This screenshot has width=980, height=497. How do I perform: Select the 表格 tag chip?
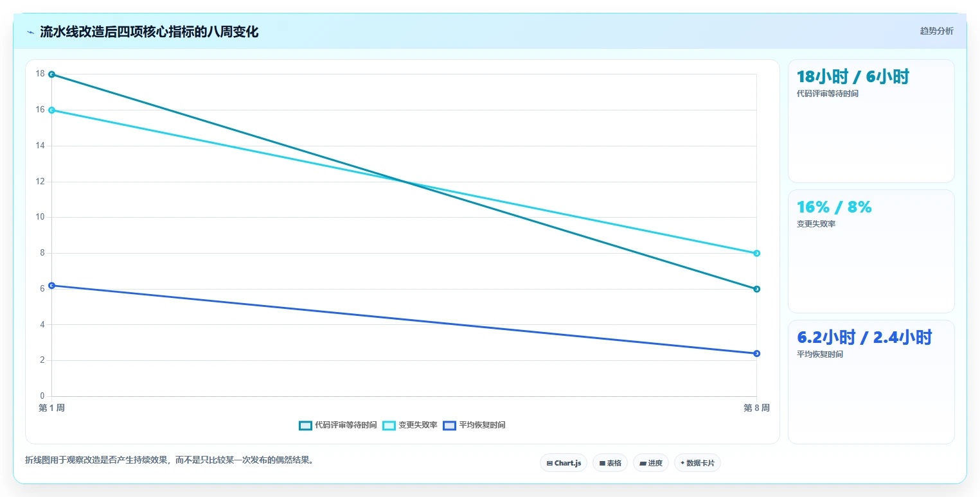(610, 463)
